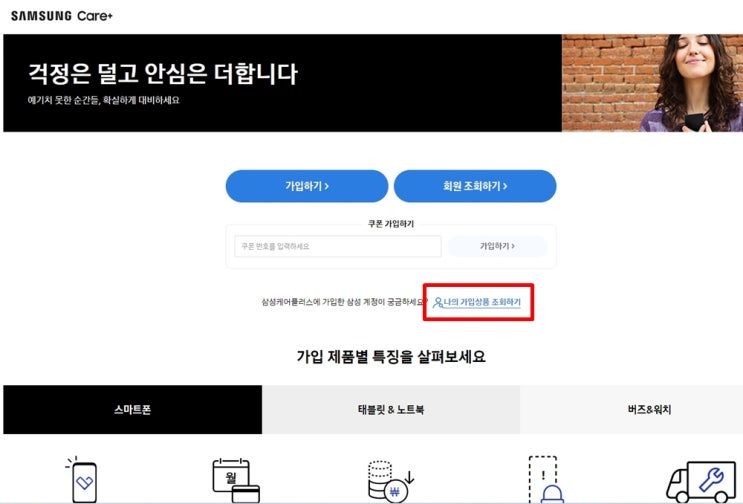Screen dimensions: 743x504
Task: Click the 쿠폰 가입하기 label
Action: tap(391, 224)
